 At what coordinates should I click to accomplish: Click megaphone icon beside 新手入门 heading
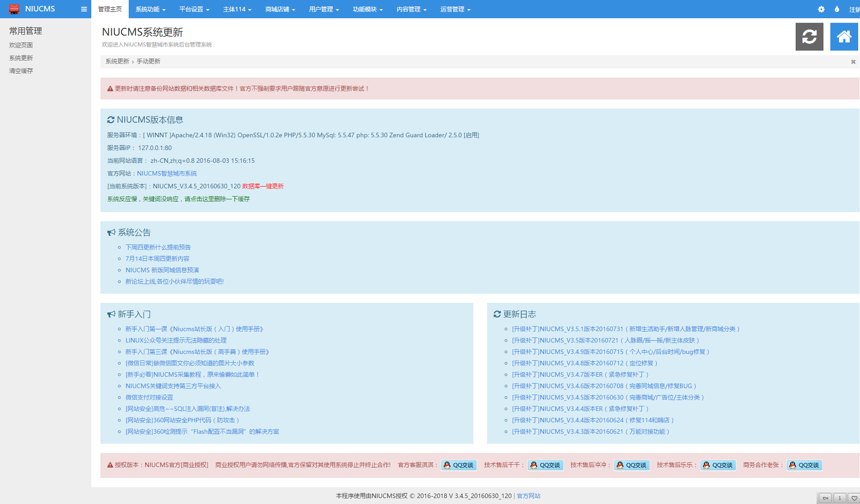[x=111, y=314]
